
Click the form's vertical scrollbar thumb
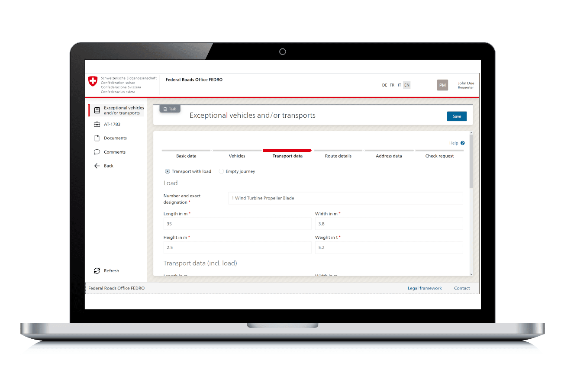[x=471, y=161]
